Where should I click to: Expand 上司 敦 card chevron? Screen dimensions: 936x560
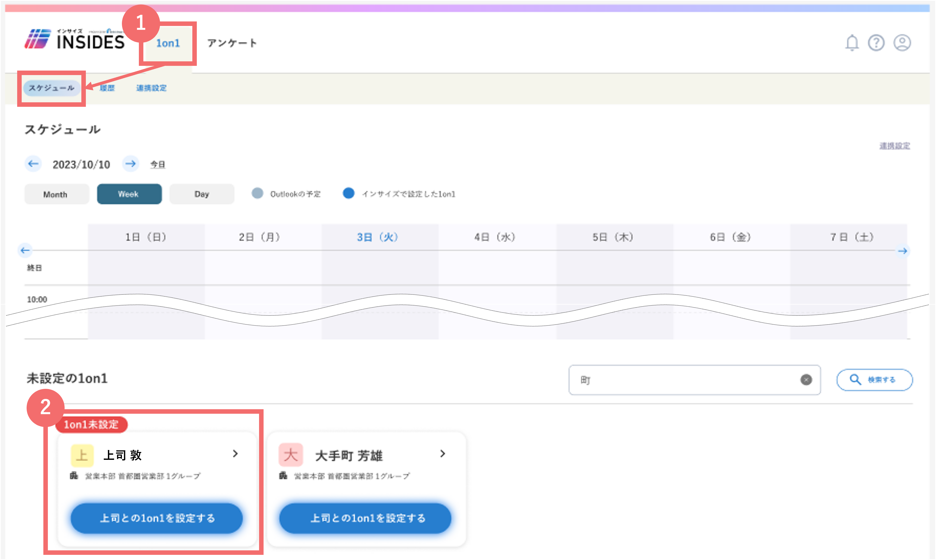(235, 454)
